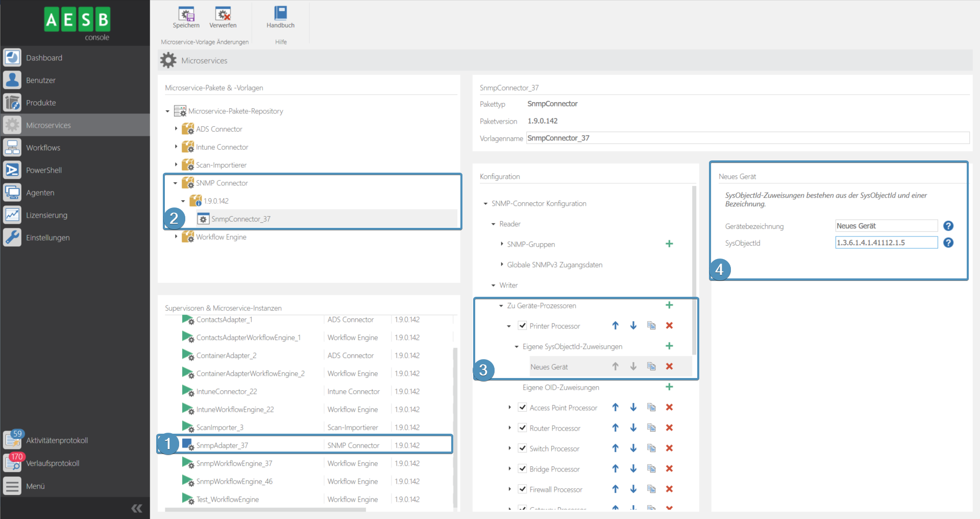Open Workflows in the sidebar
The width and height of the screenshot is (980, 519).
point(75,148)
